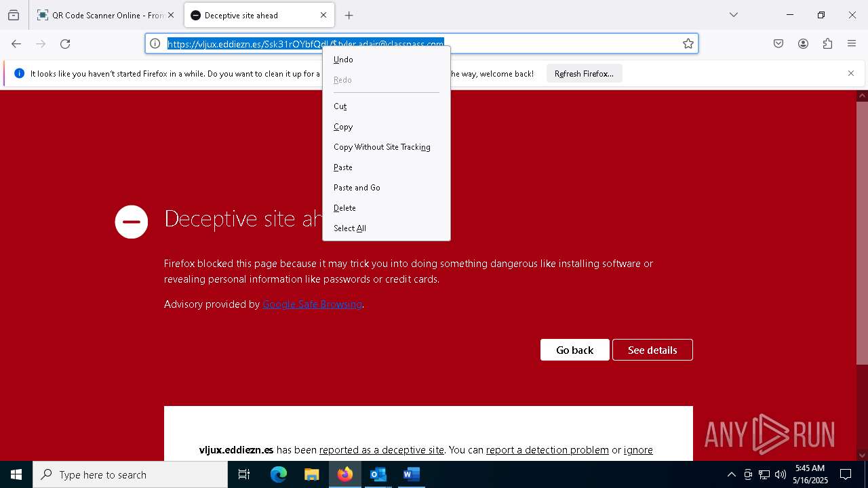Click the Firefox taskbar icon
This screenshot has width=868, height=488.
[344, 474]
